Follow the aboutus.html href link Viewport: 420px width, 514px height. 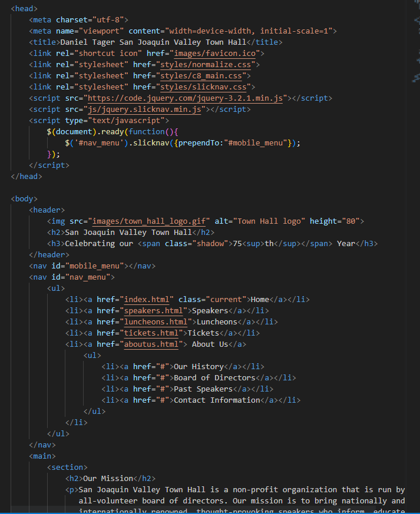pos(151,344)
